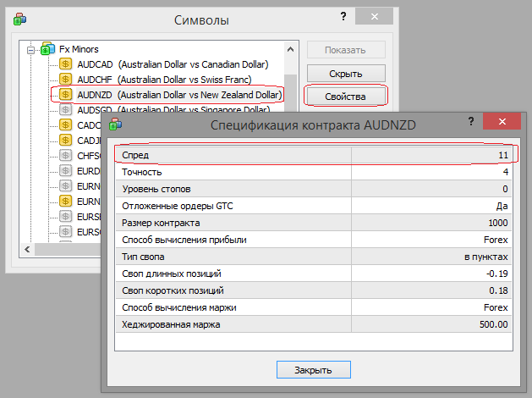This screenshot has height=398, width=532.
Task: Click the left arrow of horizontal scrollbar
Action: (x=27, y=250)
